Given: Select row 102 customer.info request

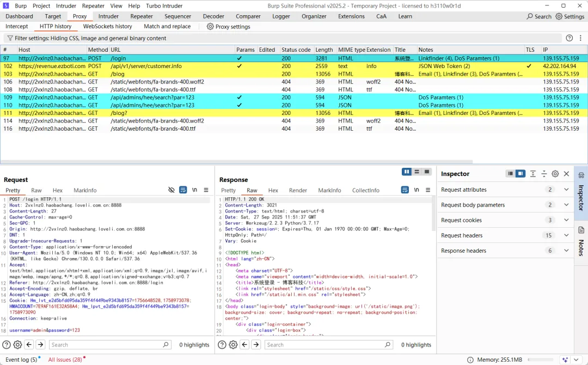Looking at the screenshot, I should [x=293, y=66].
